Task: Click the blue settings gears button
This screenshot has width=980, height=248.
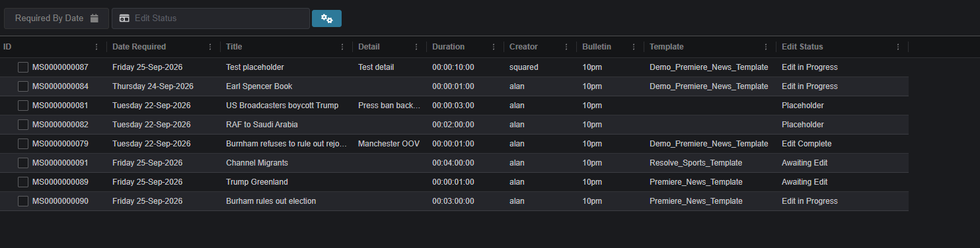Action: 326,18
